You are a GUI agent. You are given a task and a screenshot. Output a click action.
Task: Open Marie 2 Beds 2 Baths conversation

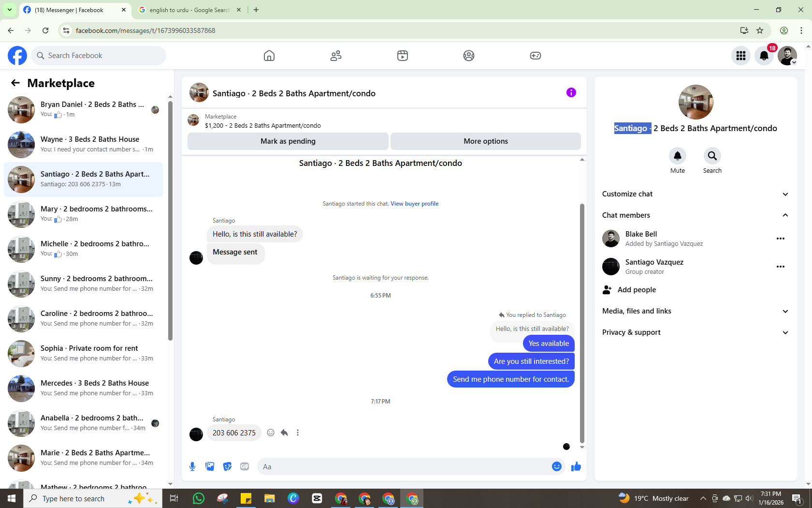(84, 458)
